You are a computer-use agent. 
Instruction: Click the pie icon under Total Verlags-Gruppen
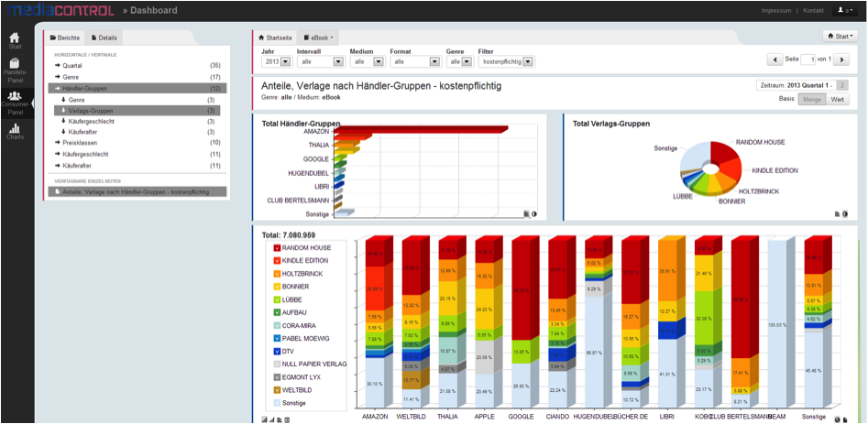845,214
